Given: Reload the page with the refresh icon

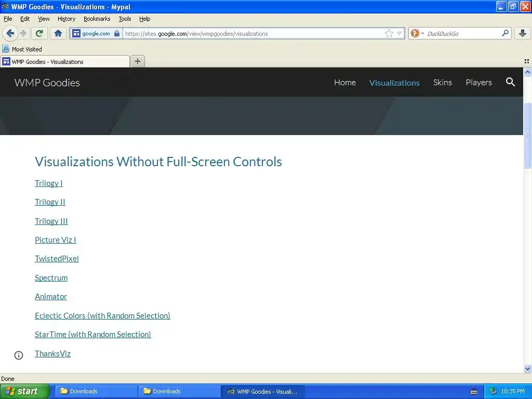Looking at the screenshot, I should (x=39, y=33).
